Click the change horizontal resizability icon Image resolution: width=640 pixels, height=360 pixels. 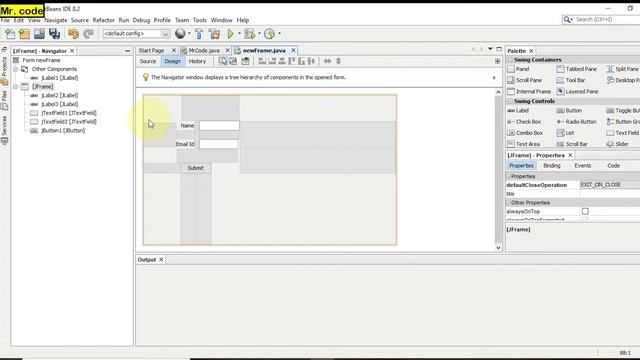coord(327,61)
